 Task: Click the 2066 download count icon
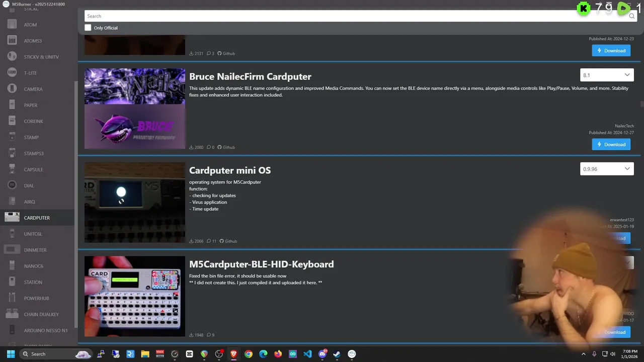(x=192, y=241)
